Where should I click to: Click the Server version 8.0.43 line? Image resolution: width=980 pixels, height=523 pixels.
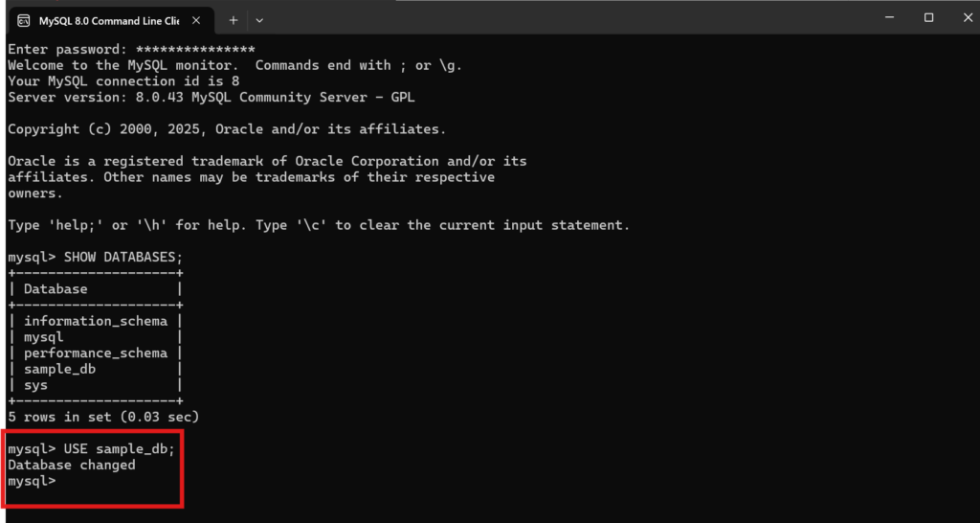coord(211,97)
